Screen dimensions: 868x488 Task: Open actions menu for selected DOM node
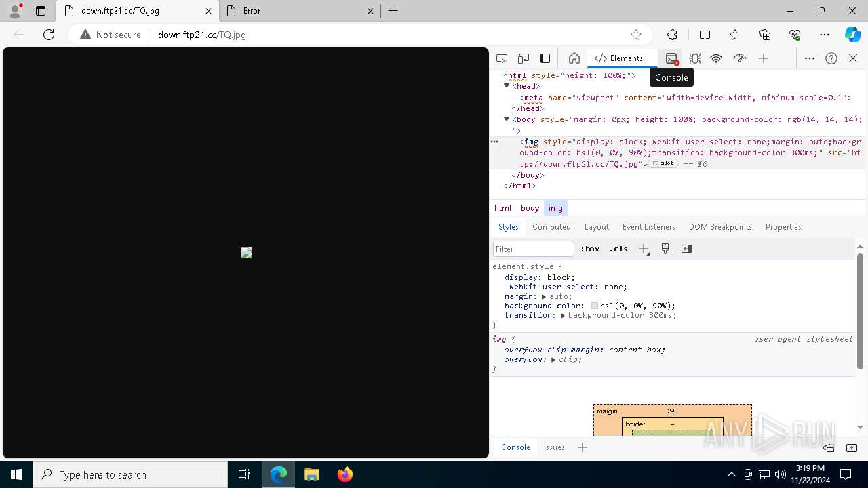494,142
